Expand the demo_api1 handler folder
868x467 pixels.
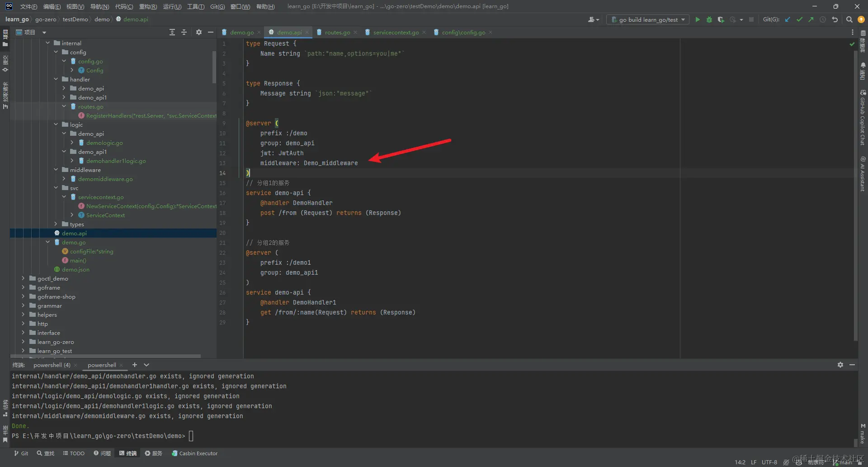click(64, 97)
